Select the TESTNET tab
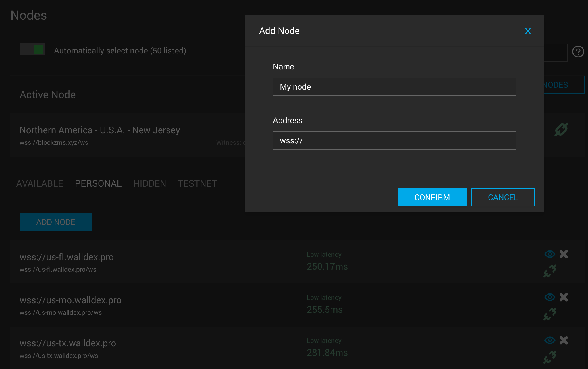This screenshot has width=588, height=369. coord(197,183)
